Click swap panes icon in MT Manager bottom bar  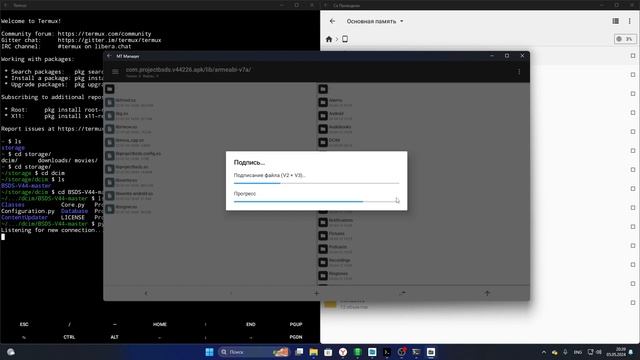402,293
